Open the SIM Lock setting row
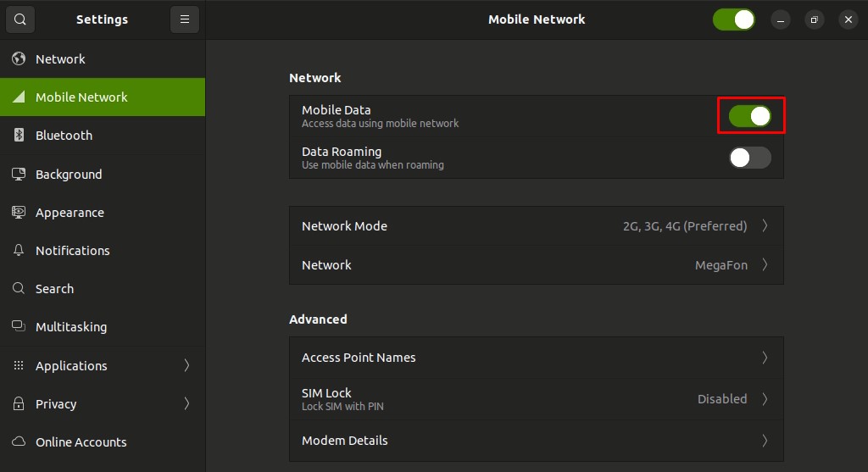The image size is (868, 472). [536, 399]
